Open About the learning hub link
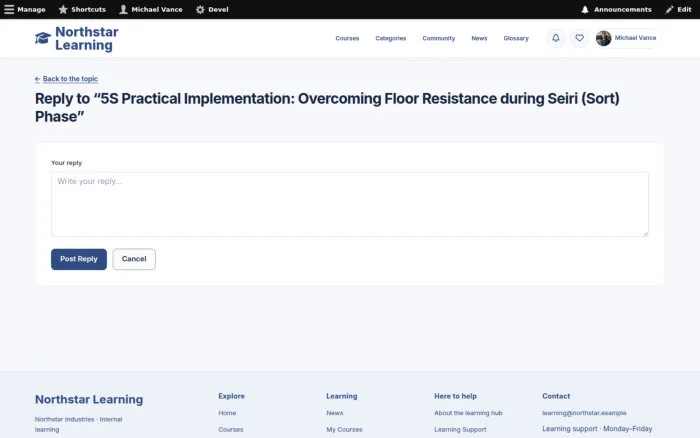Screen dimensions: 700x438 [x=468, y=413]
